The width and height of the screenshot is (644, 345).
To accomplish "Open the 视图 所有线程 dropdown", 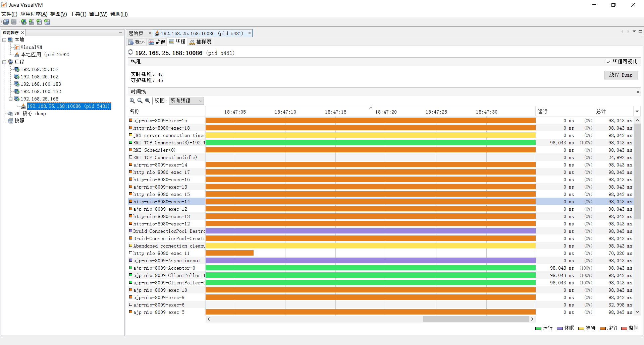I will [186, 101].
